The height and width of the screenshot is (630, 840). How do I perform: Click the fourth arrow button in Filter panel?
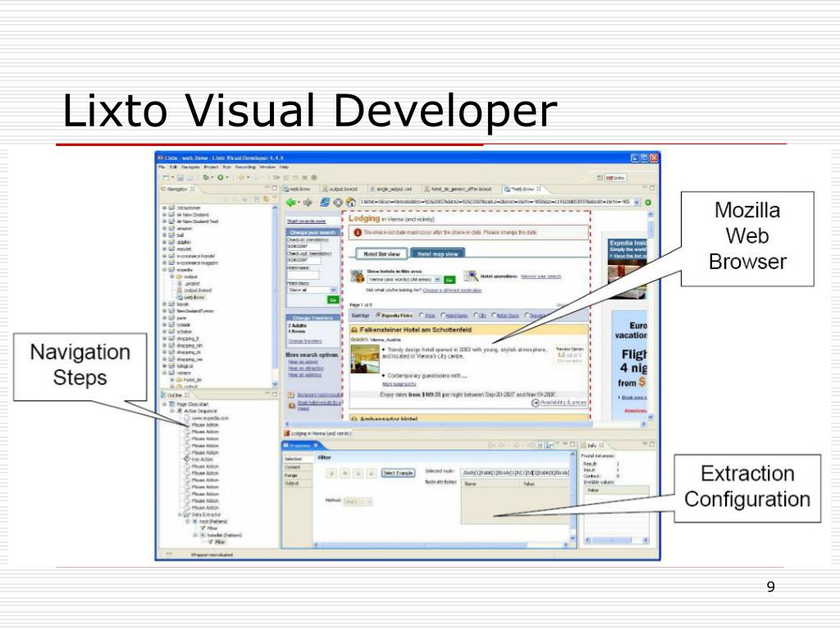(371, 473)
